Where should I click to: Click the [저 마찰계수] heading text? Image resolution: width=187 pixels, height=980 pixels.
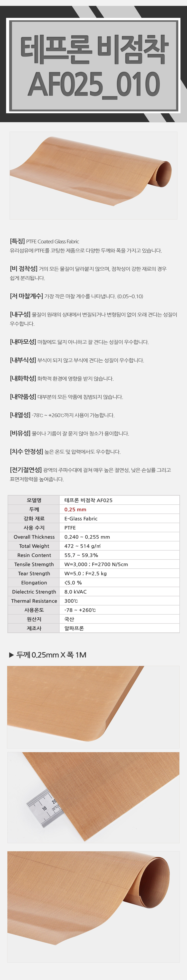(x=26, y=296)
